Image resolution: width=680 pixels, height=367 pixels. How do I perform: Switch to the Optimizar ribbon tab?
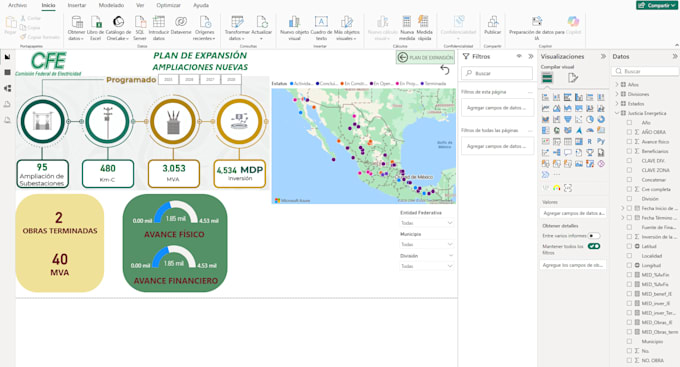168,5
